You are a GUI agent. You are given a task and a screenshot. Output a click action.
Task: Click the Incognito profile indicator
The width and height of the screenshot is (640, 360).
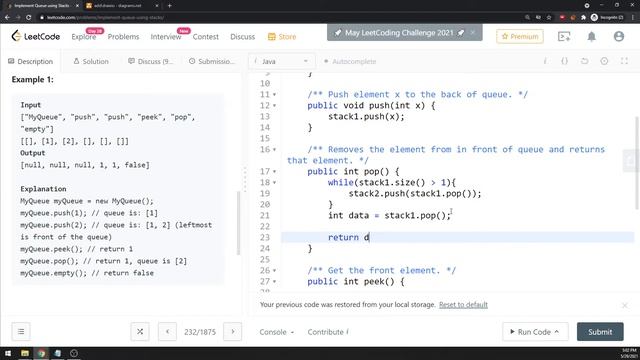607,18
